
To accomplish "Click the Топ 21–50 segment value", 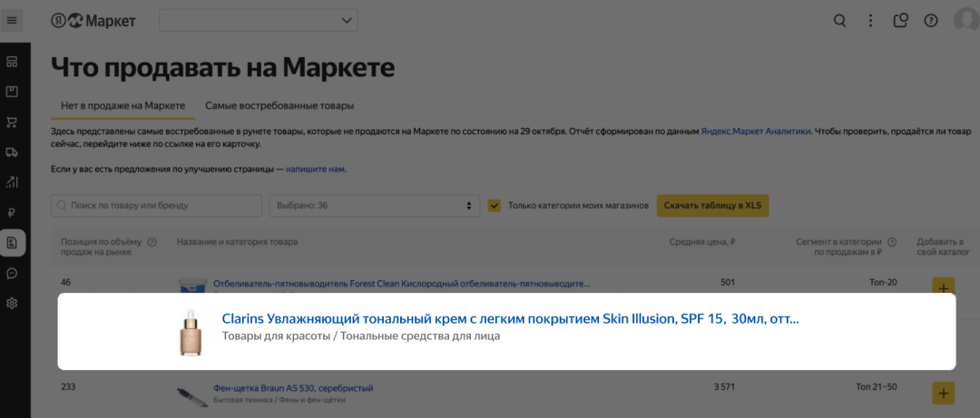I will click(875, 387).
